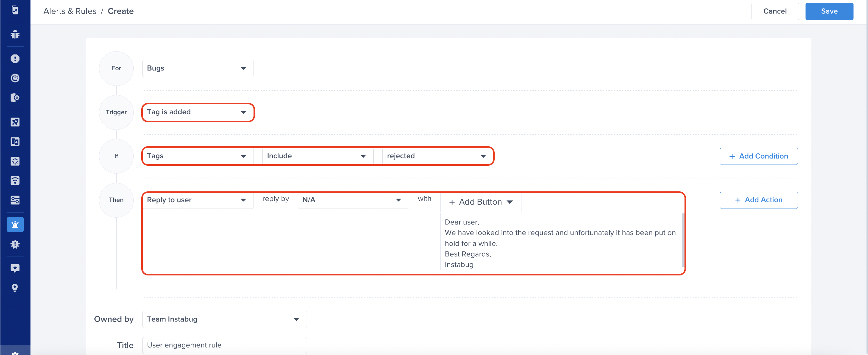Click the Add Condition button
Image resolution: width=868 pixels, height=355 pixels.
point(758,156)
